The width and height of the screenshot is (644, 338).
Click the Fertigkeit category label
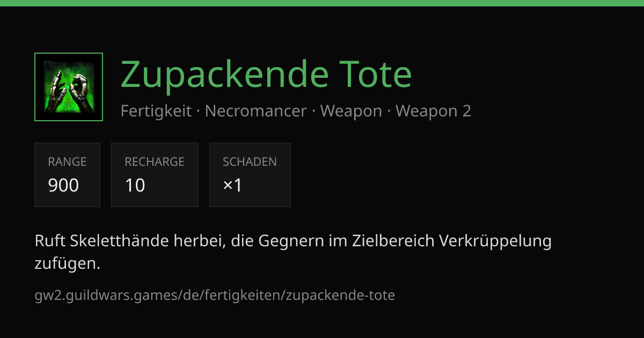[156, 111]
